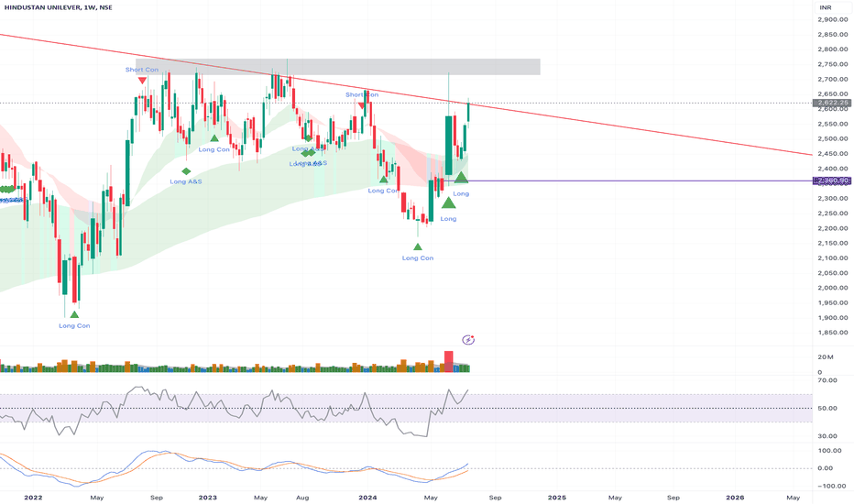Click the Aug label on time axis
854x504 pixels.
(302, 498)
